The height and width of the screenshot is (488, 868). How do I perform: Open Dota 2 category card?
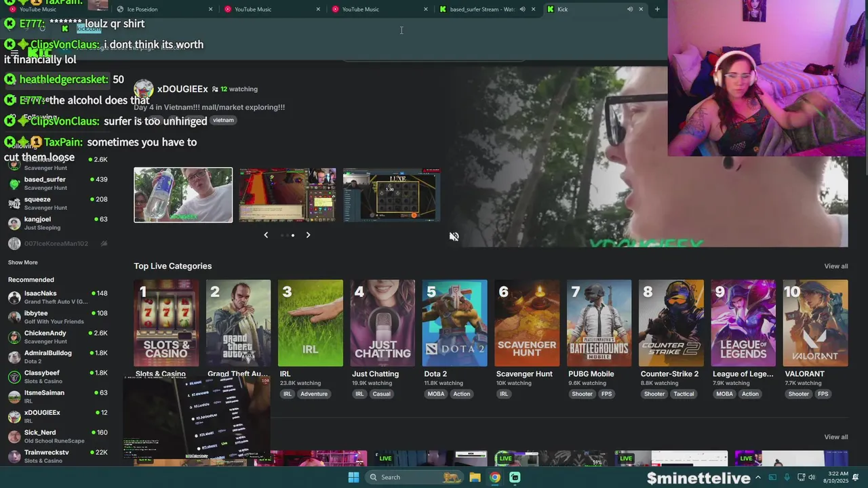click(454, 323)
